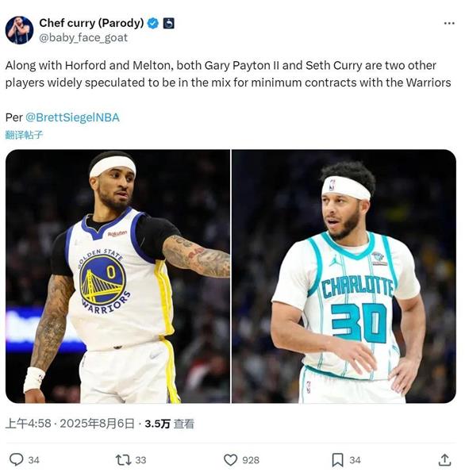Click the reply comment bubble icon
465x476 pixels.
tap(17, 459)
